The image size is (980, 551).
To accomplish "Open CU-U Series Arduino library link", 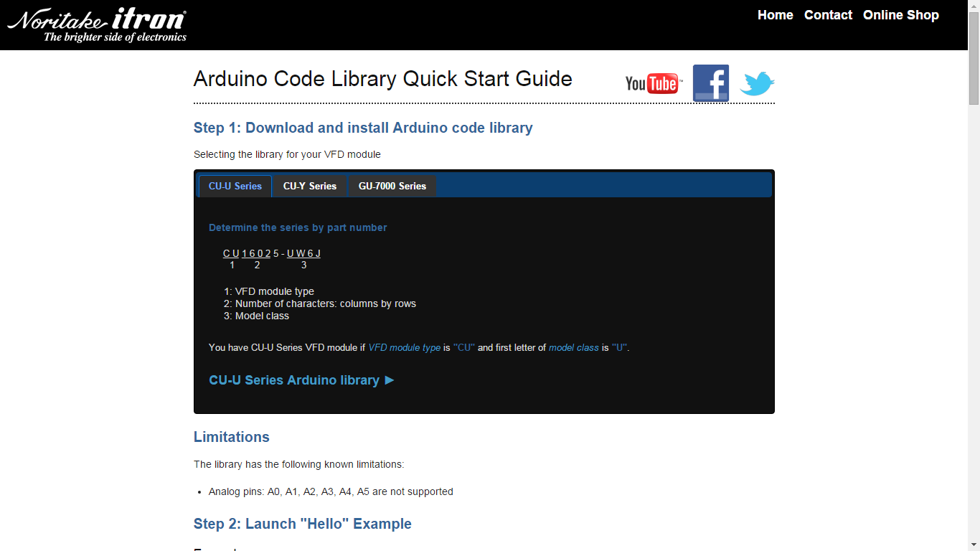I will coord(302,380).
